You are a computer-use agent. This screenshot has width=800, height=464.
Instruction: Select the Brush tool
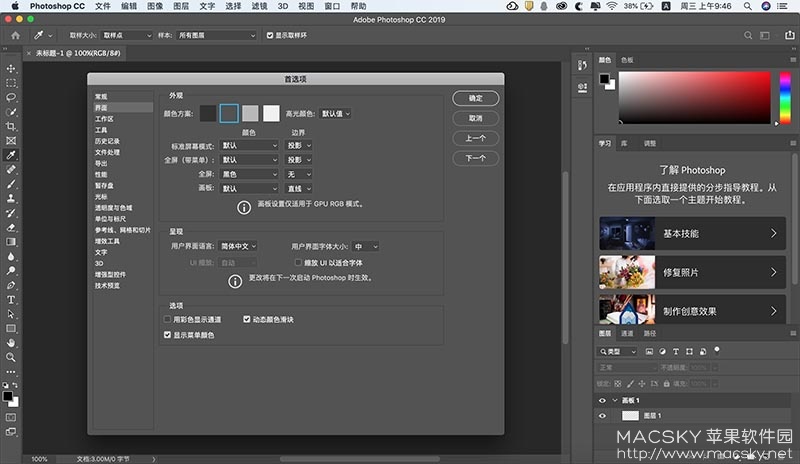11,184
